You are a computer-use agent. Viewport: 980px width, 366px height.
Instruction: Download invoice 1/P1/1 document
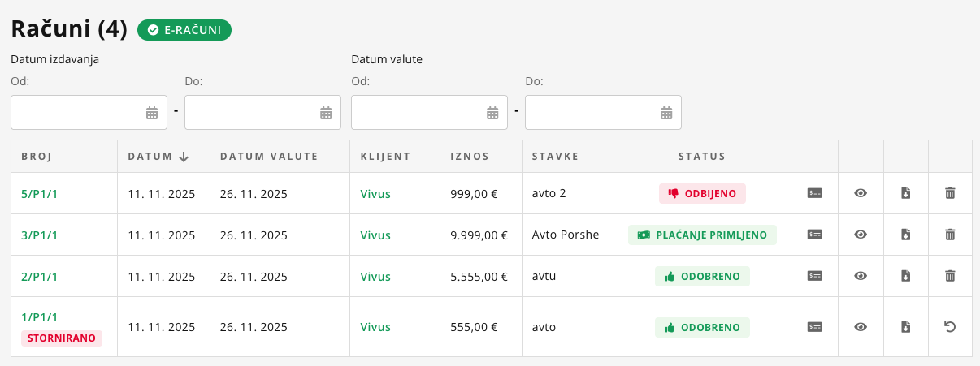(905, 327)
